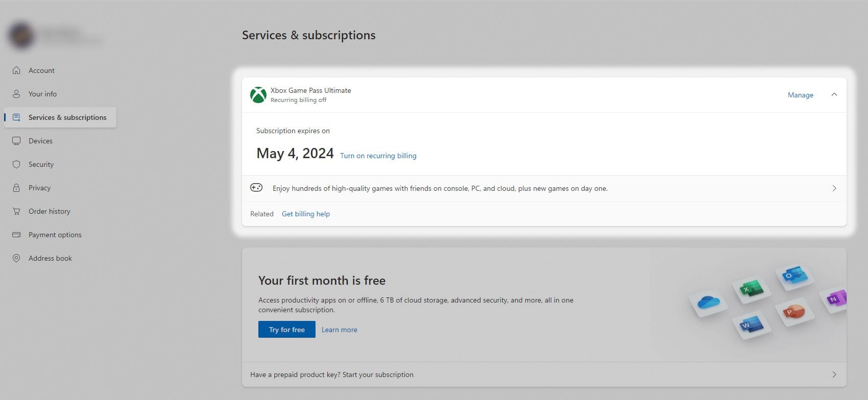Turn on recurring billing link

pos(378,156)
